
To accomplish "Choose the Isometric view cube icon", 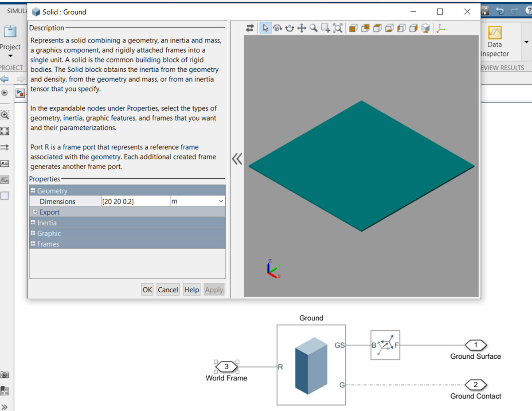I will pyautogui.click(x=425, y=28).
